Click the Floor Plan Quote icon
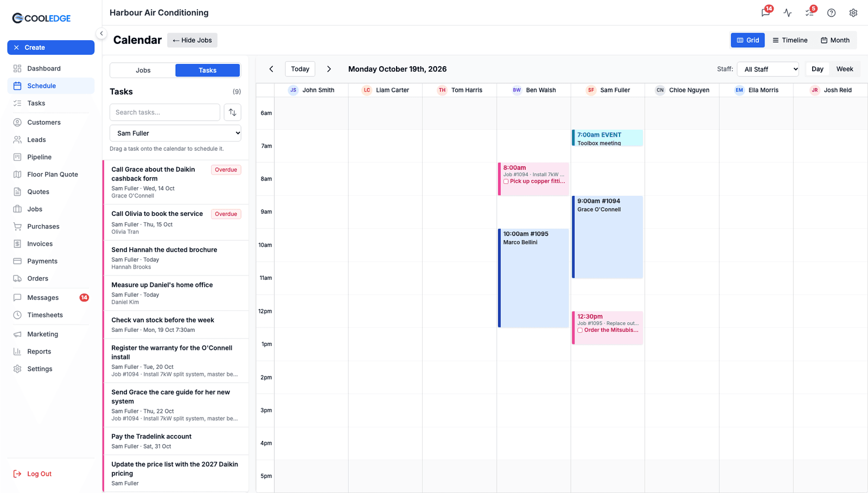The image size is (868, 493). [17, 174]
